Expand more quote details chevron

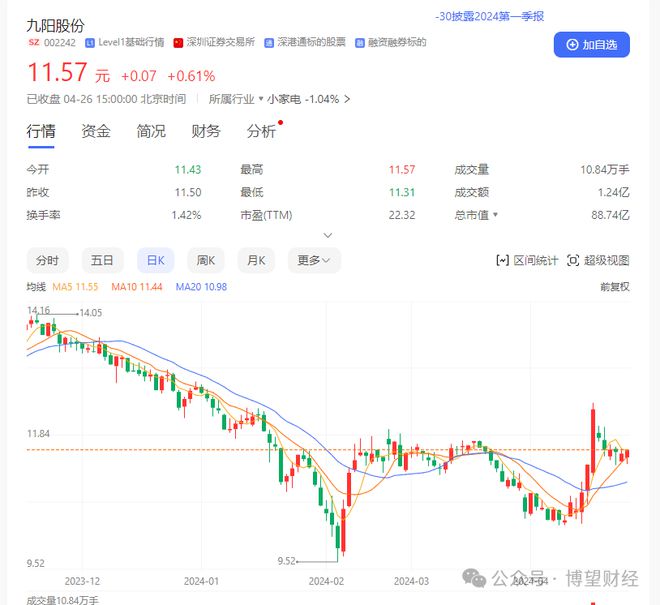tap(328, 235)
